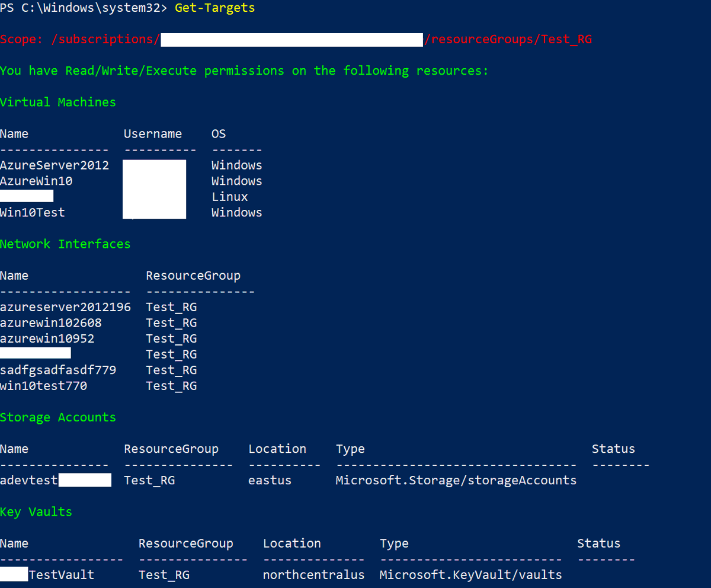Select the 'Network Interfaces' heading
The width and height of the screenshot is (711, 588).
click(65, 244)
